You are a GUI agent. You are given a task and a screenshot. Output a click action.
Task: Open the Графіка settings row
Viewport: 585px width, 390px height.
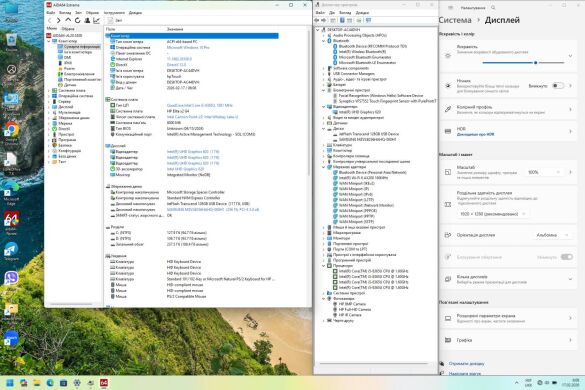(x=508, y=340)
